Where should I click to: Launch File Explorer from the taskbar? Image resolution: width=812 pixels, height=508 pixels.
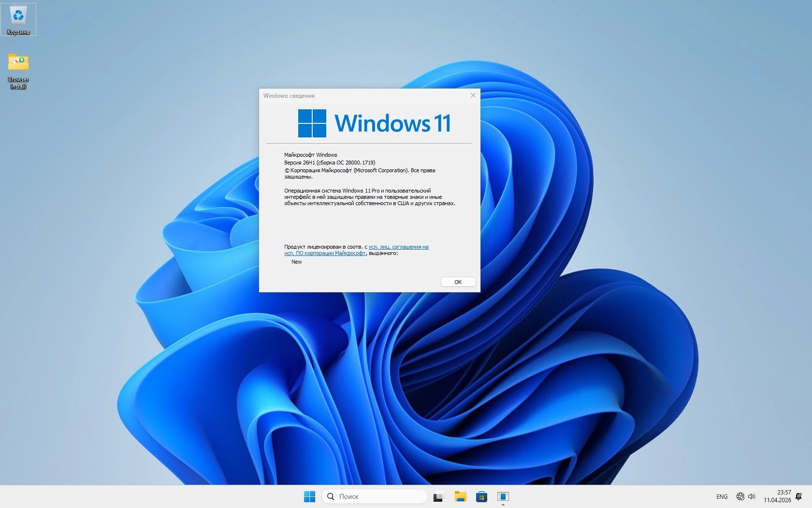[x=460, y=496]
